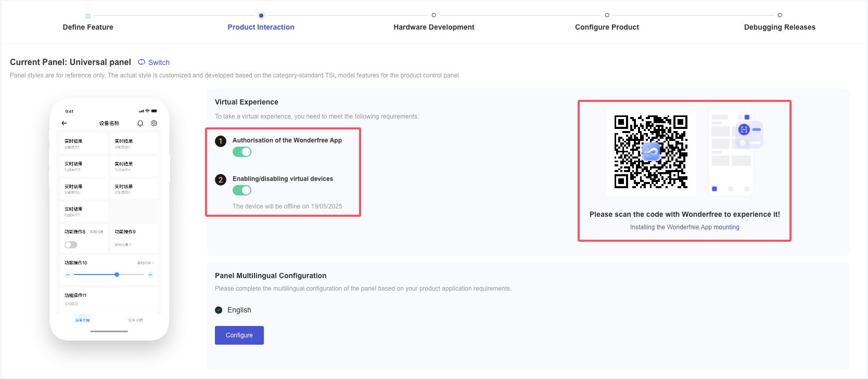Click the 功能操作4 实时结果 card
The height and width of the screenshot is (379, 868).
(x=134, y=166)
